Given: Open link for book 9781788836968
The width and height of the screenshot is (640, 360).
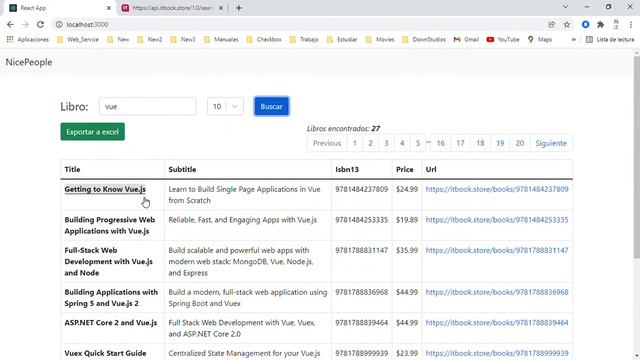Looking at the screenshot, I should tap(497, 292).
